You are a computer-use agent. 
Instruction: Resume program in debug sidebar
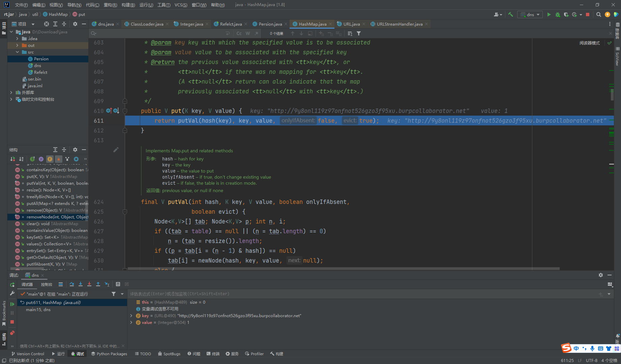[x=12, y=304]
